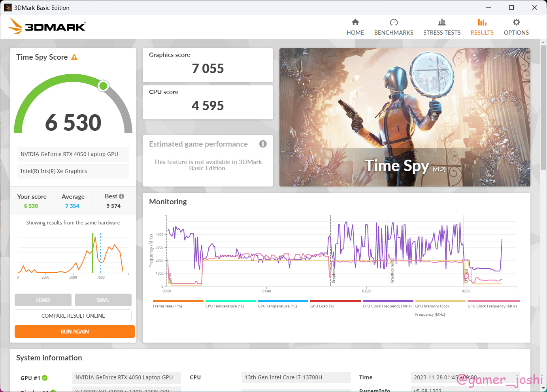The height and width of the screenshot is (392, 547).
Task: Click the SAVE button
Action: (x=103, y=300)
